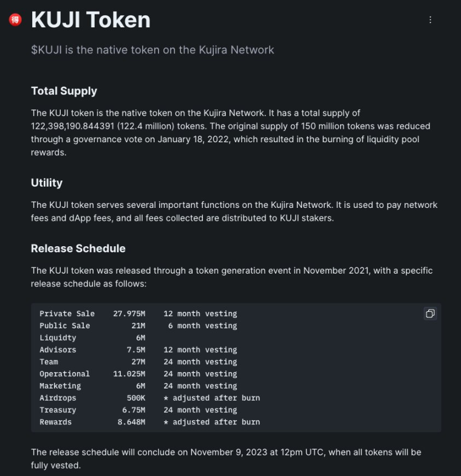Copy the release schedule code block
This screenshot has height=476, width=461.
(x=430, y=314)
